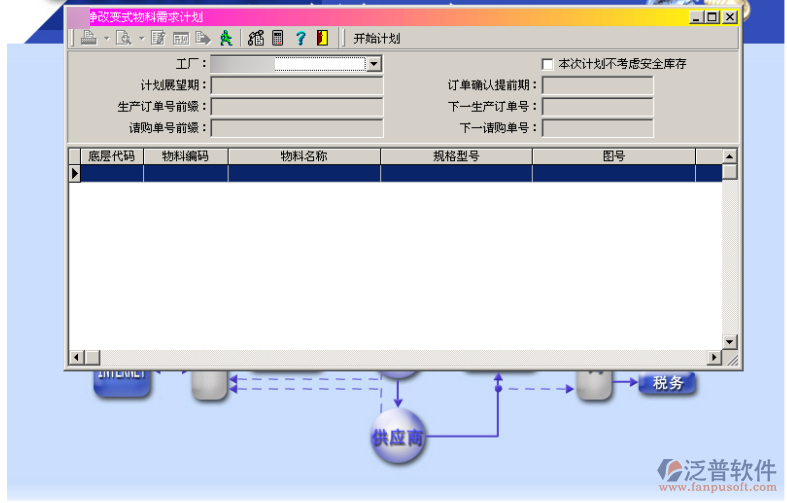Click the horizontal scrollbar left arrow
This screenshot has width=787, height=503.
pyautogui.click(x=76, y=357)
